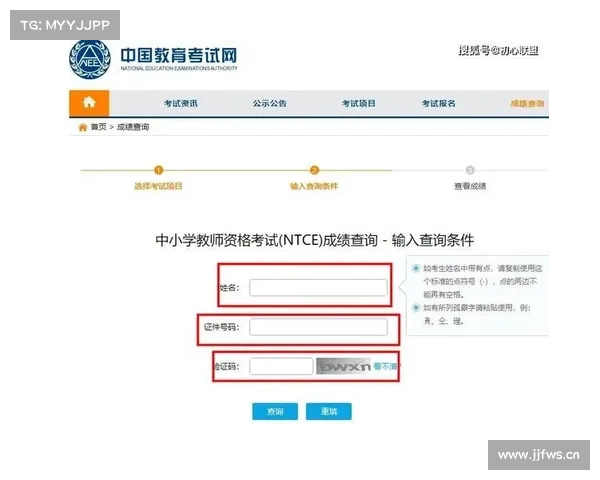This screenshot has width=600, height=480.
Task: Click step 2 circle for 输入查询条件
Action: (314, 171)
